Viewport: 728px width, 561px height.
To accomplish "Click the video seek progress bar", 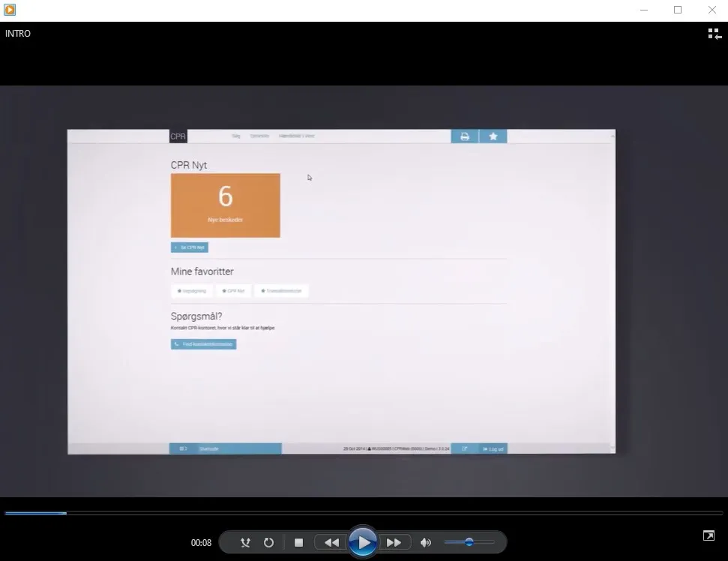I will tap(364, 513).
